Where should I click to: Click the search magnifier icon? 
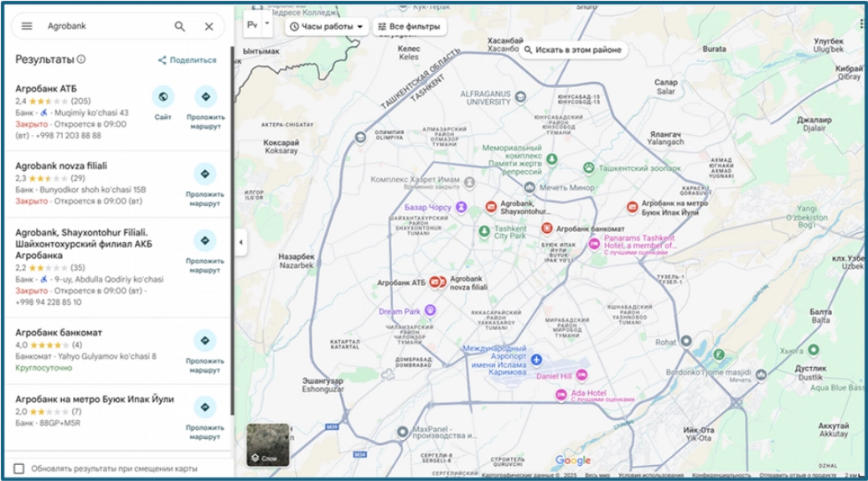(x=180, y=26)
